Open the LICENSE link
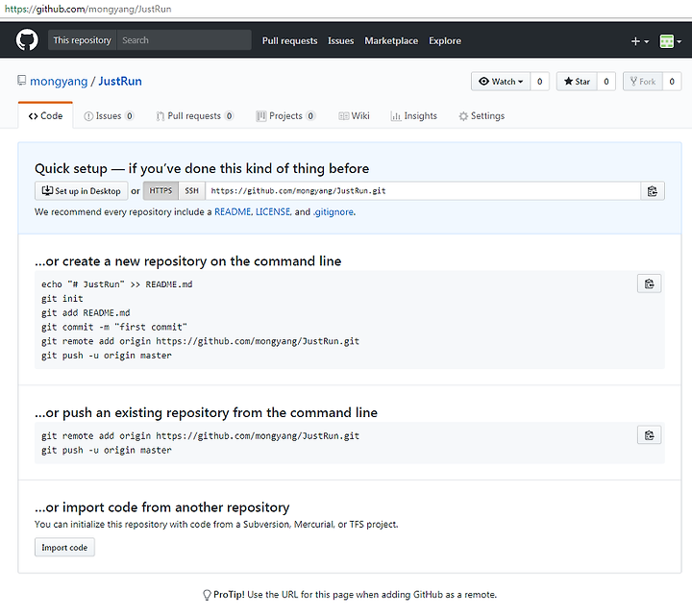 tap(273, 211)
